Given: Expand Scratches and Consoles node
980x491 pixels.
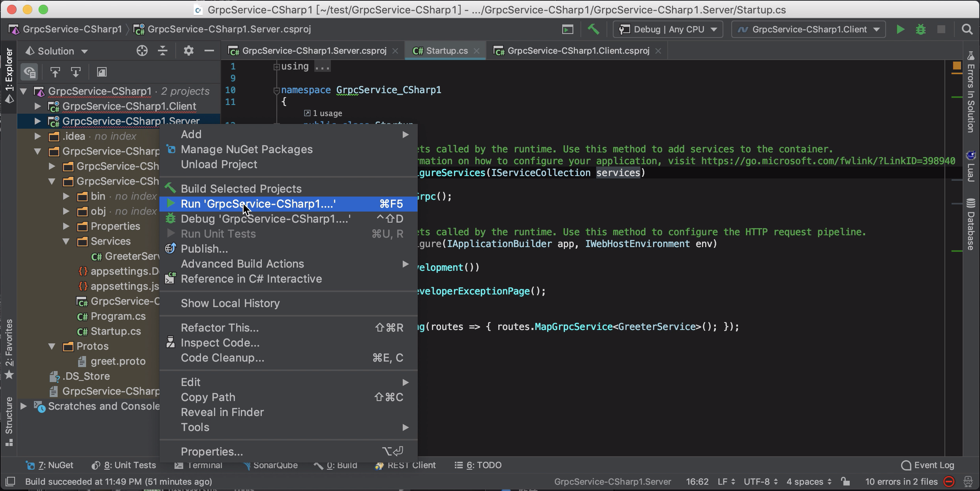Looking at the screenshot, I should pos(23,406).
